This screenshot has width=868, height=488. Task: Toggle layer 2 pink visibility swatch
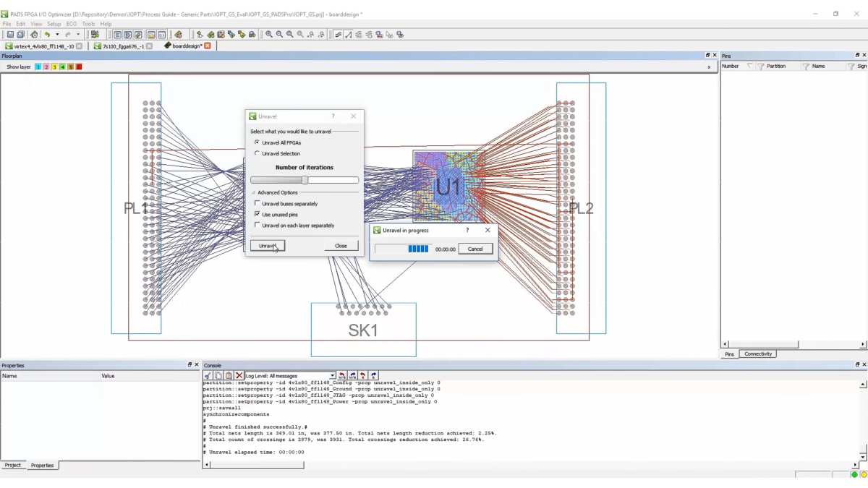tap(46, 67)
